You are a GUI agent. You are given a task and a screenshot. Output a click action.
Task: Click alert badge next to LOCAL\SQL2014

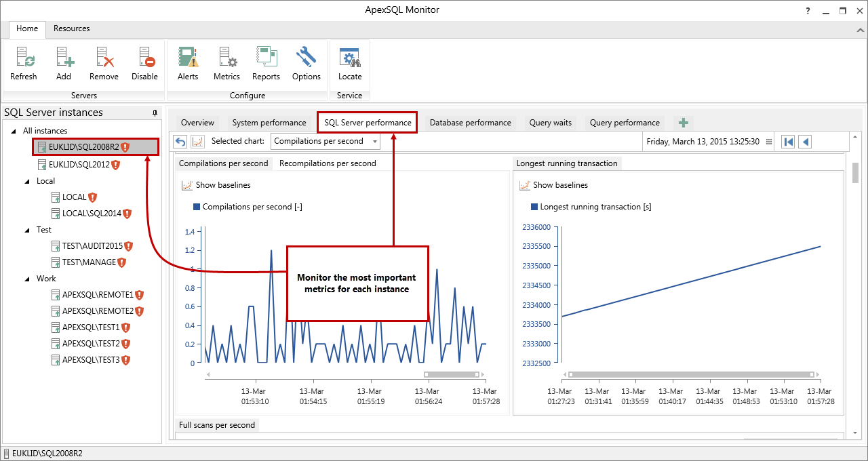point(127,214)
